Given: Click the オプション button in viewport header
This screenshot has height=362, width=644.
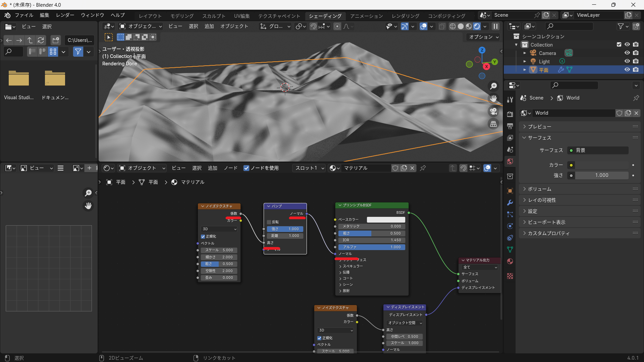Looking at the screenshot, I should [484, 37].
